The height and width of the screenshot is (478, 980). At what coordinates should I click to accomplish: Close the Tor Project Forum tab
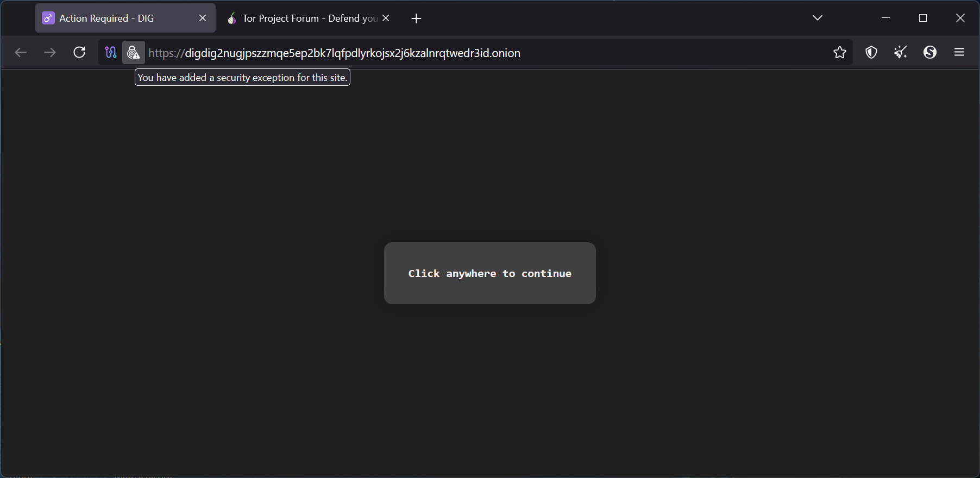pyautogui.click(x=386, y=18)
